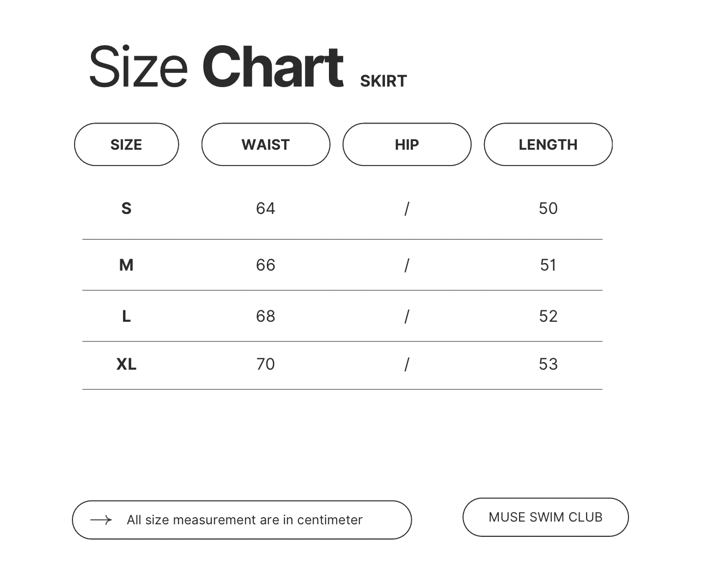Select the S size row label
This screenshot has height=588, width=708.
point(126,209)
